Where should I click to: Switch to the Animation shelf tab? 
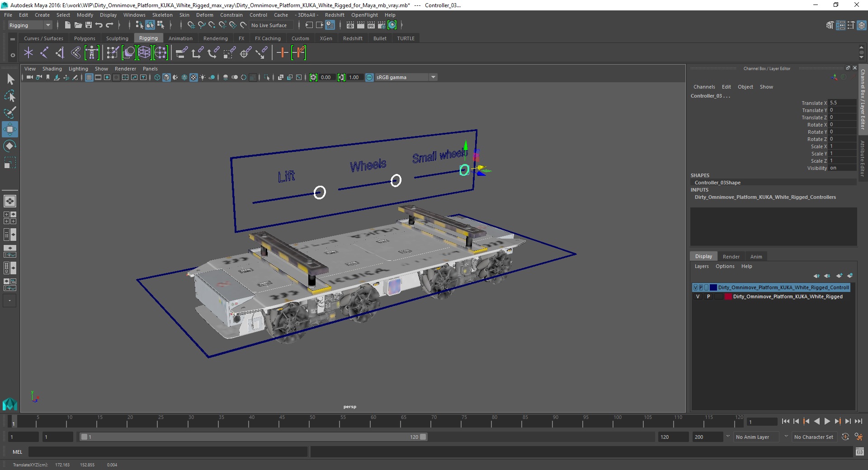[180, 38]
